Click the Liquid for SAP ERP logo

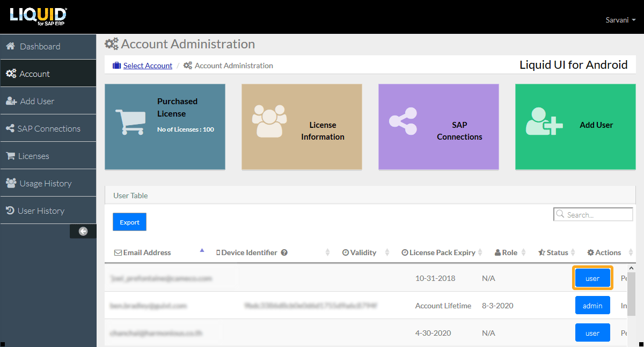coord(38,17)
